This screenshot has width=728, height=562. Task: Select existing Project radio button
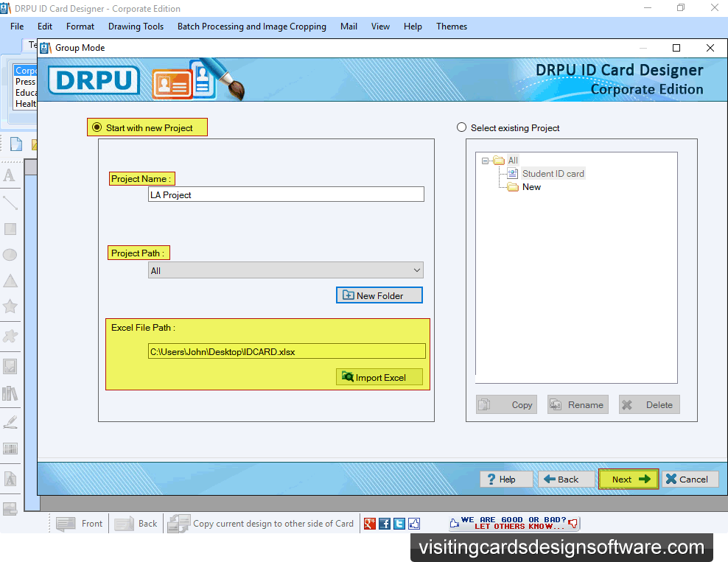click(461, 127)
